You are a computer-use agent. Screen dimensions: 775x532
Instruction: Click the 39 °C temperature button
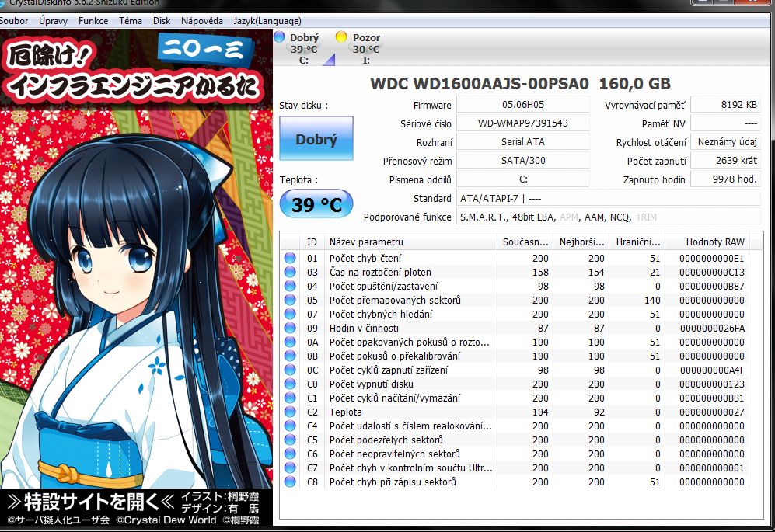(316, 204)
